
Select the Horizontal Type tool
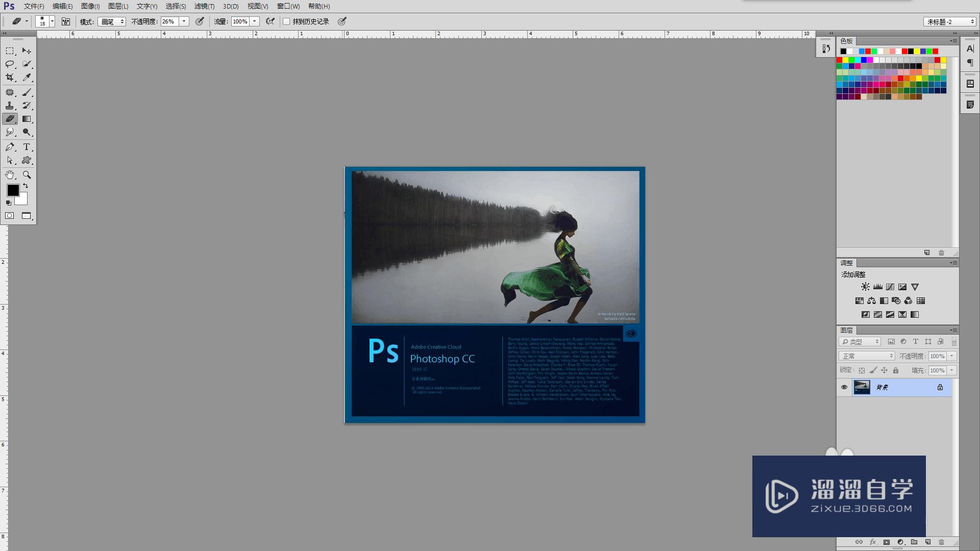[27, 147]
